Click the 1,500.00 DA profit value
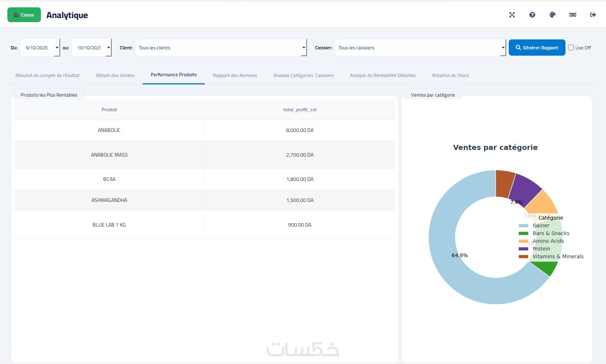The height and width of the screenshot is (364, 606). coord(300,200)
